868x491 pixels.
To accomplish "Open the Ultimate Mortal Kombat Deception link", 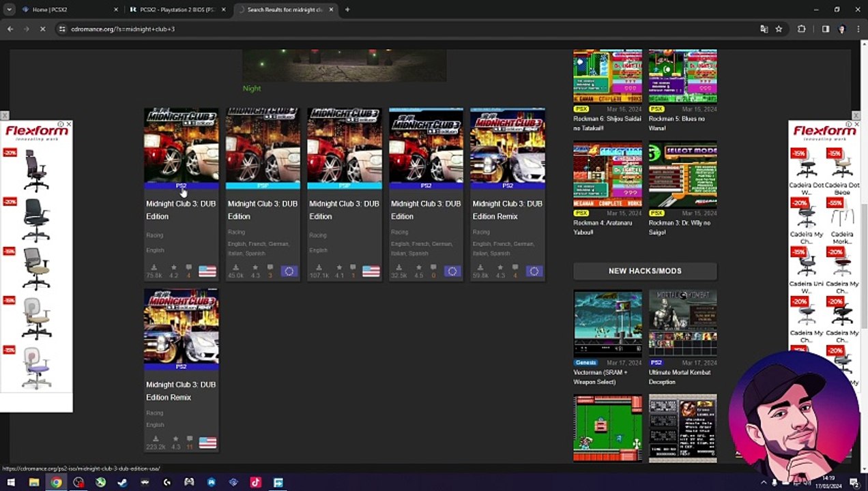I will pos(680,377).
